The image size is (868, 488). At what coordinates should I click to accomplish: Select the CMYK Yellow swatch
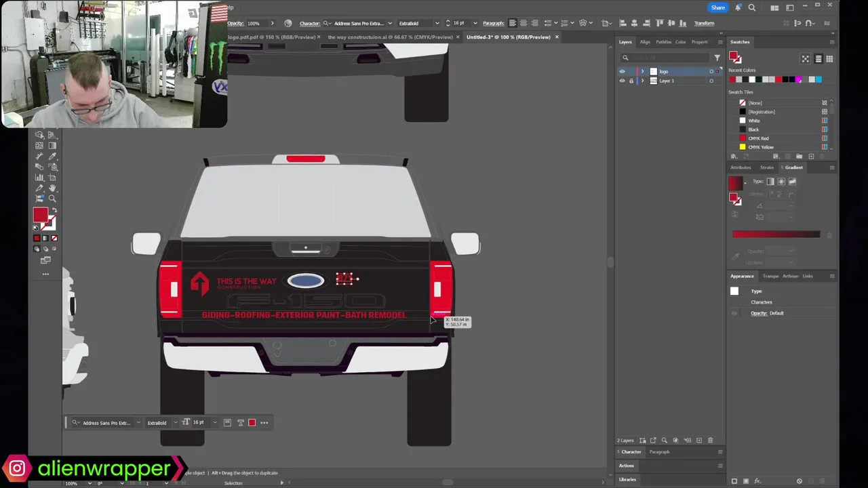781,147
